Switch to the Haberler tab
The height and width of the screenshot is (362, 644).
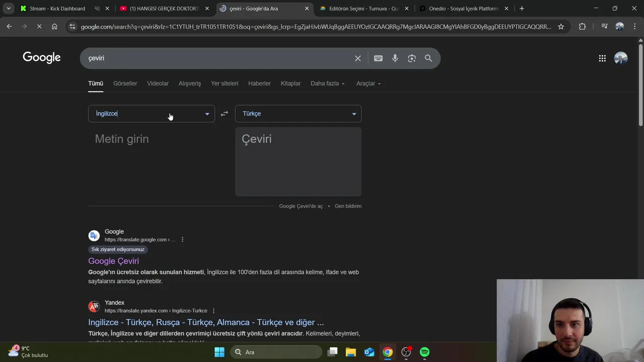click(260, 83)
